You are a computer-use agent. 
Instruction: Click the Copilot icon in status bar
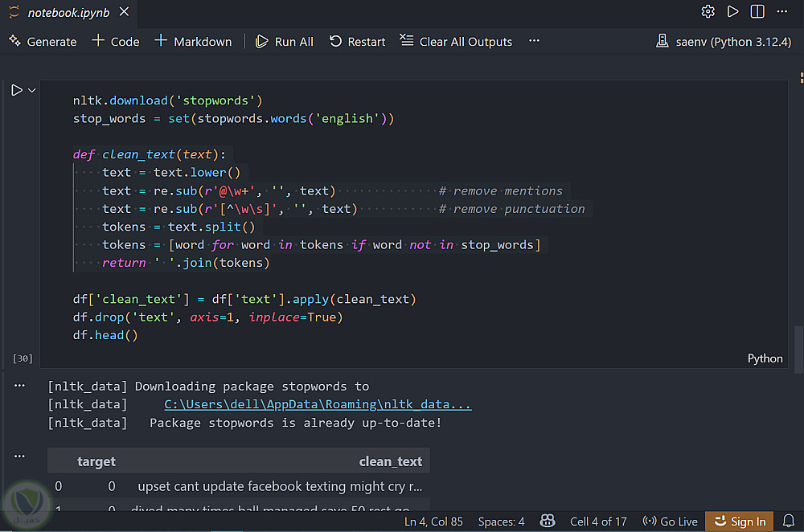click(548, 522)
